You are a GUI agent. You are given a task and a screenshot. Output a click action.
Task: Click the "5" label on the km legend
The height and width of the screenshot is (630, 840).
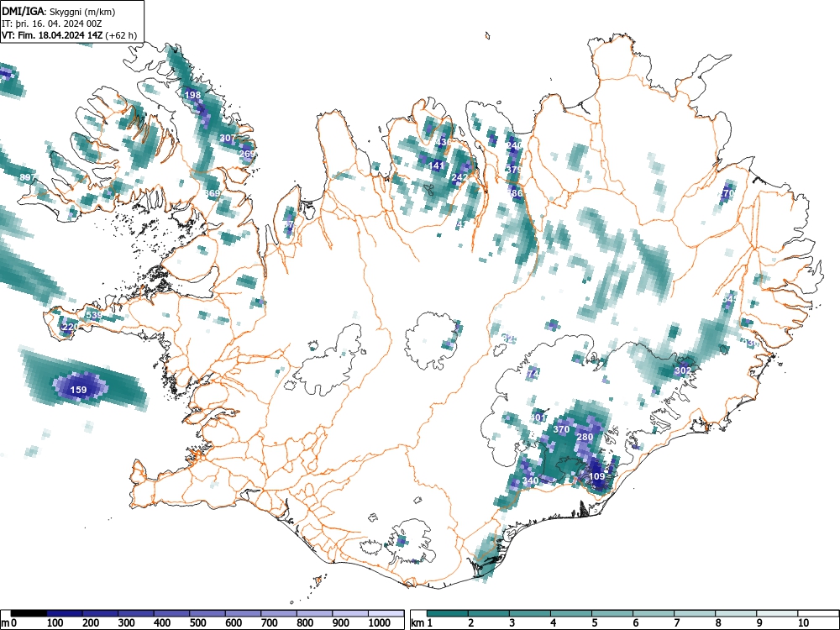click(594, 623)
